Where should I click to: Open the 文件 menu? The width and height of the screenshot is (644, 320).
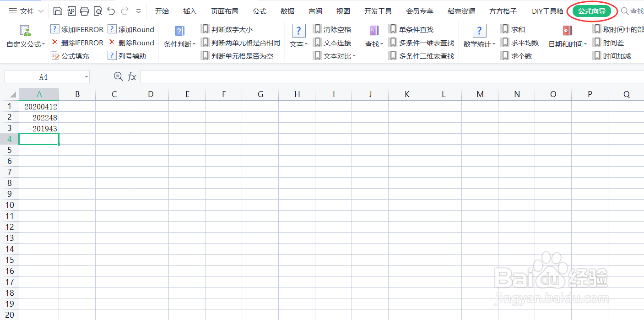tap(26, 11)
